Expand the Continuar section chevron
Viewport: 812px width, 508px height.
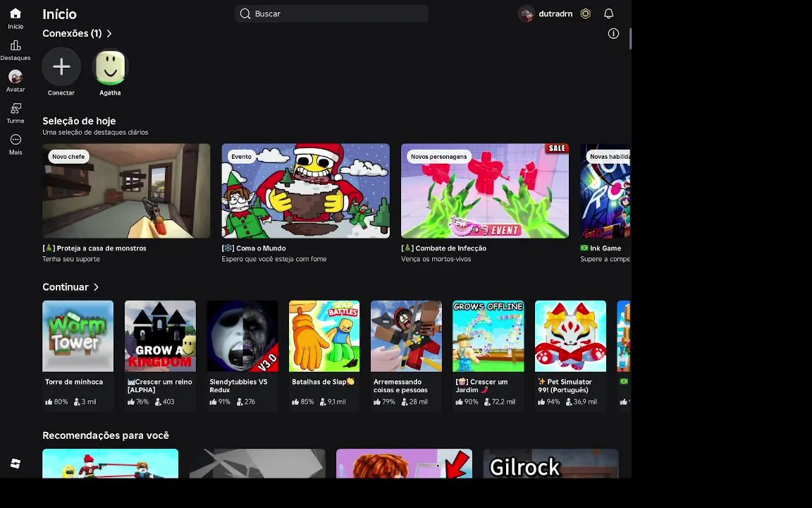[97, 287]
